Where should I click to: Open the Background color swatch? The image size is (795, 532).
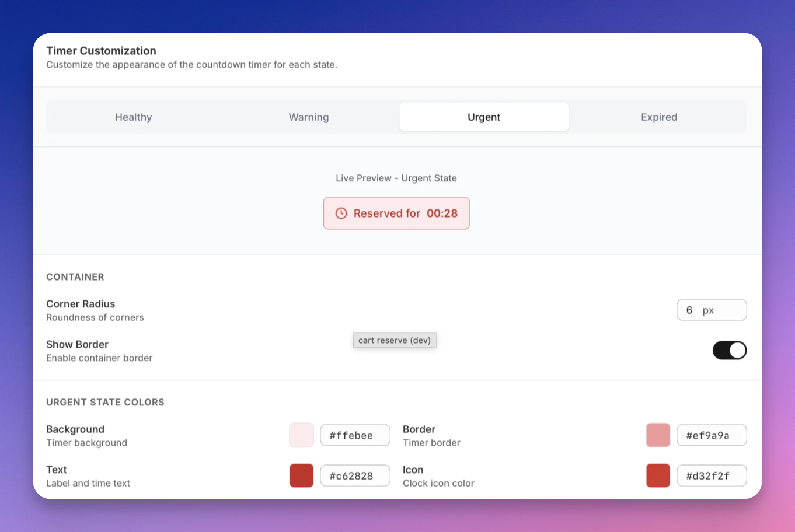tap(301, 435)
